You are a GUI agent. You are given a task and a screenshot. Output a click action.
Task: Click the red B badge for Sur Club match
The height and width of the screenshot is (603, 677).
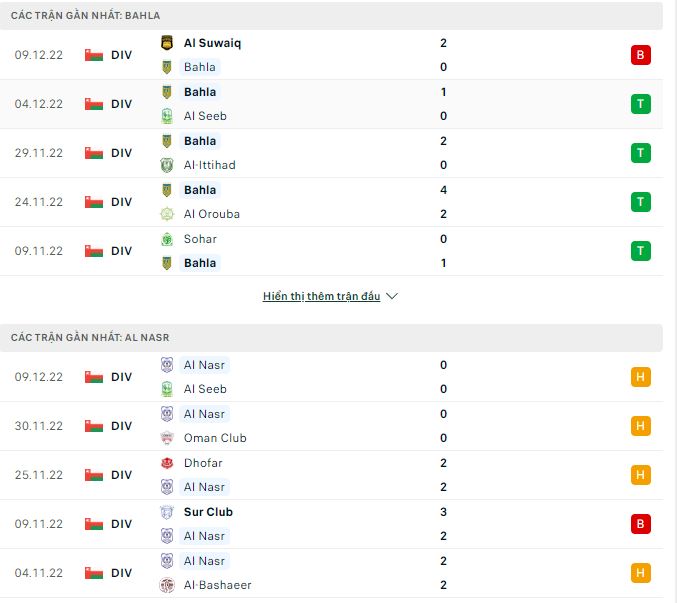[x=640, y=524]
